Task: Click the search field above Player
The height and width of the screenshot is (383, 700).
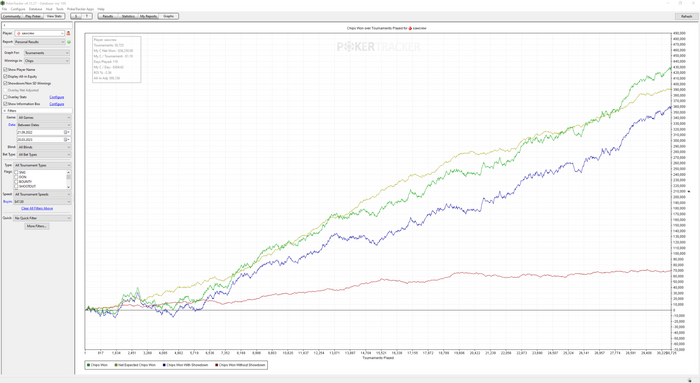Action: pyautogui.click(x=37, y=25)
